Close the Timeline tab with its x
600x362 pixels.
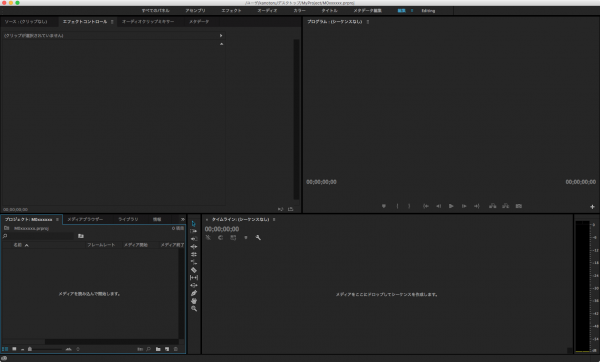pyautogui.click(x=207, y=220)
